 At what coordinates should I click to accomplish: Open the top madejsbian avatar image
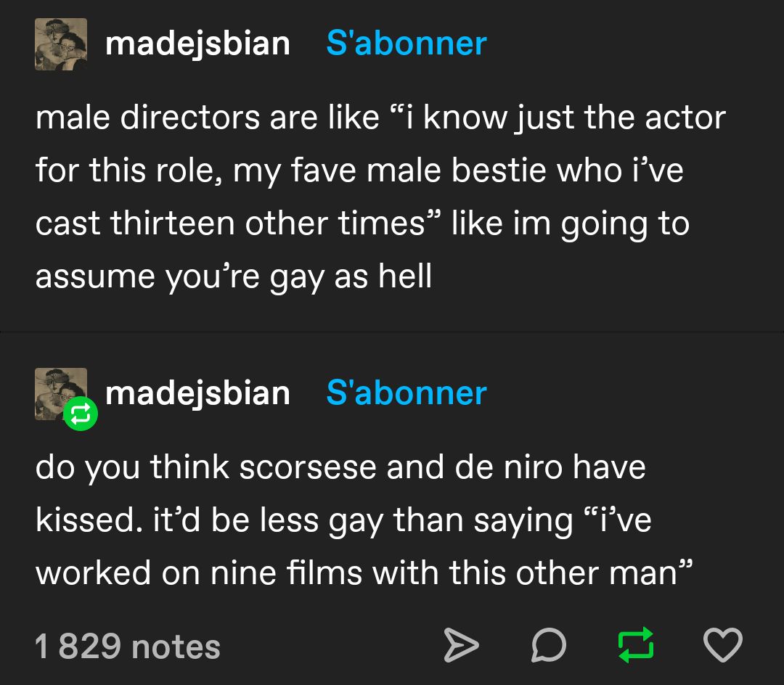pos(61,44)
